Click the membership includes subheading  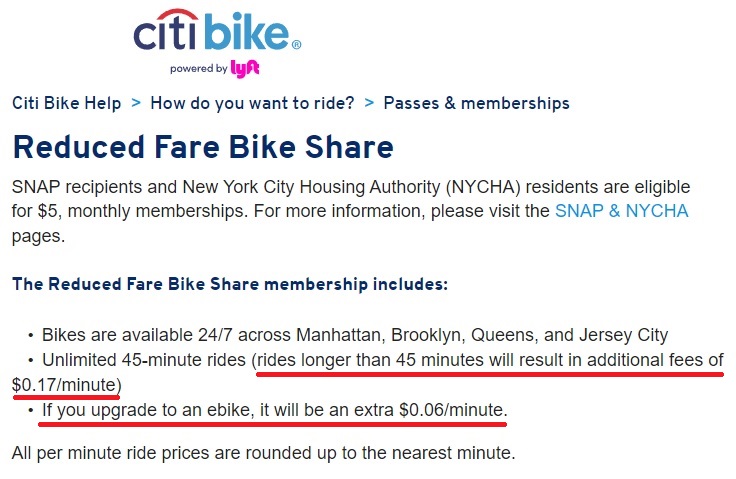(x=230, y=284)
